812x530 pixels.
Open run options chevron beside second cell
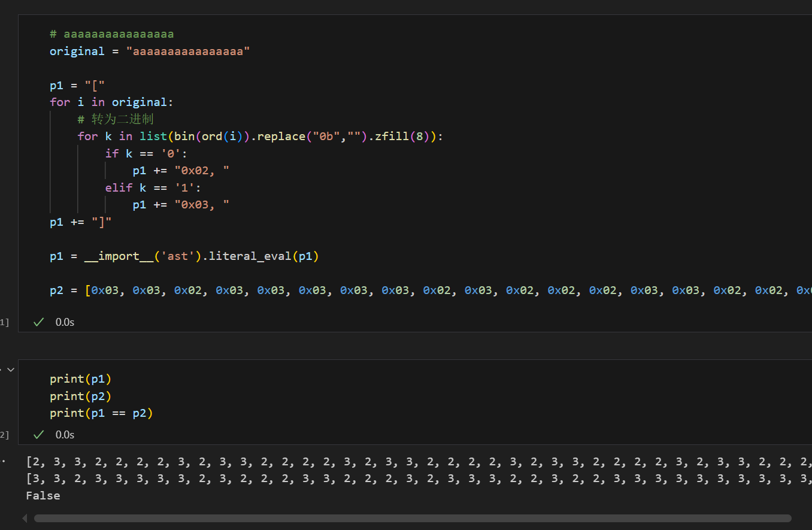[x=10, y=370]
